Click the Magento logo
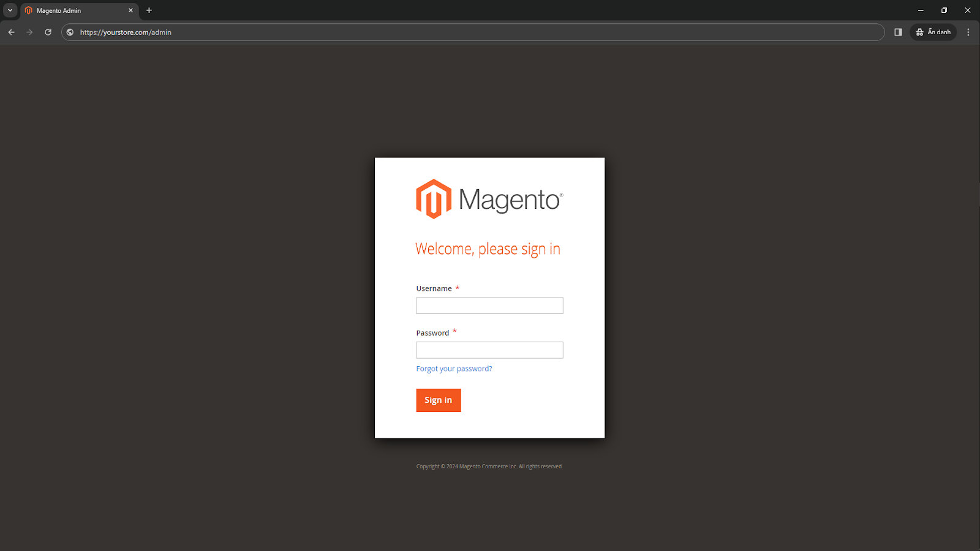Screen dimensions: 980x551 pyautogui.click(x=489, y=199)
